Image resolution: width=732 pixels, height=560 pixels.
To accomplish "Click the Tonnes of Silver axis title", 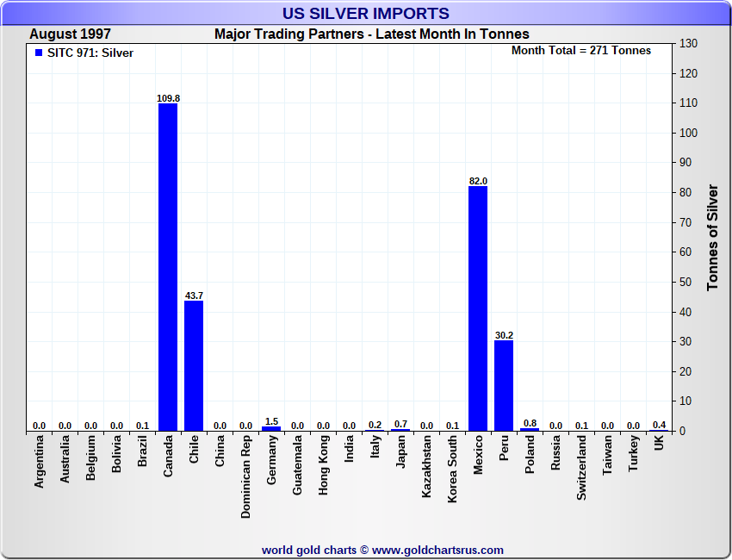I will click(712, 237).
